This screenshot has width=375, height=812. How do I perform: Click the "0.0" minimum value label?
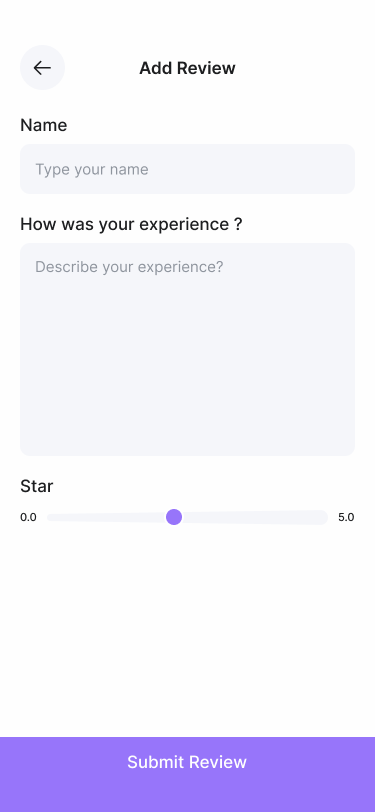tap(28, 517)
